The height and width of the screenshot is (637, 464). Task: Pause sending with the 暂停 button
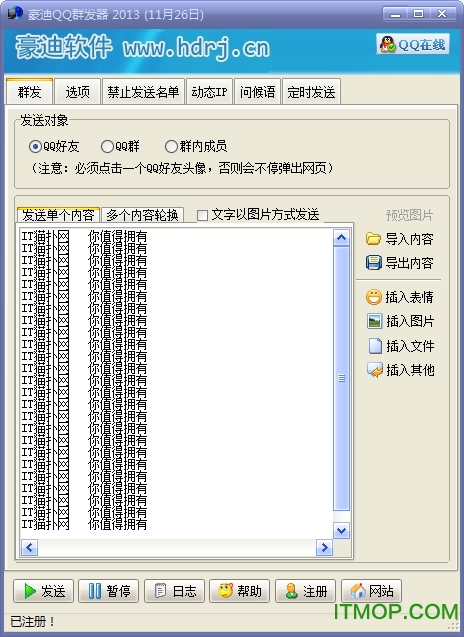click(108, 591)
